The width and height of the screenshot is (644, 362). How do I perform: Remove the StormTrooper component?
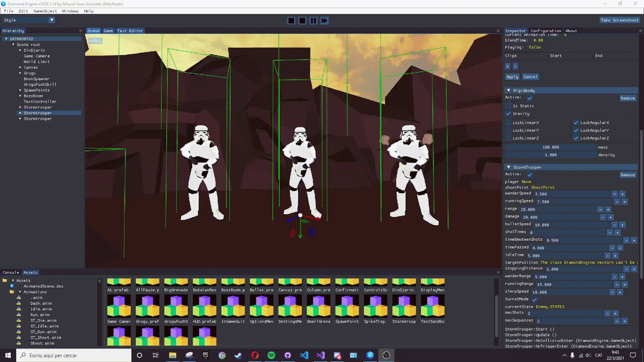pyautogui.click(x=627, y=175)
